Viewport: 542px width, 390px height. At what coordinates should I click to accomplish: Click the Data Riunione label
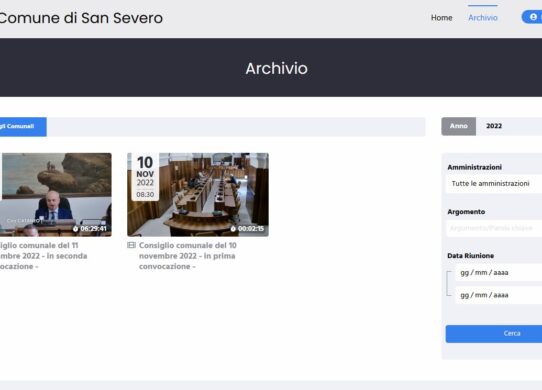click(470, 256)
